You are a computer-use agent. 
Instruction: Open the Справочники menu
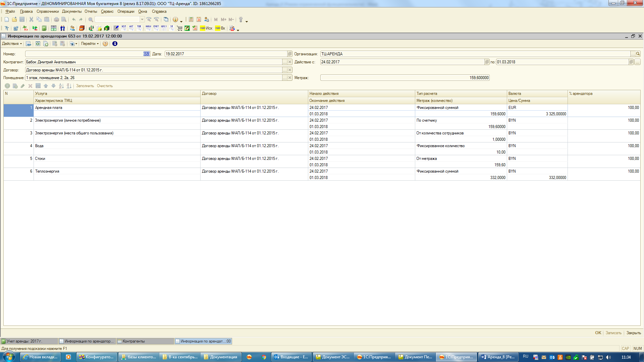click(x=47, y=11)
